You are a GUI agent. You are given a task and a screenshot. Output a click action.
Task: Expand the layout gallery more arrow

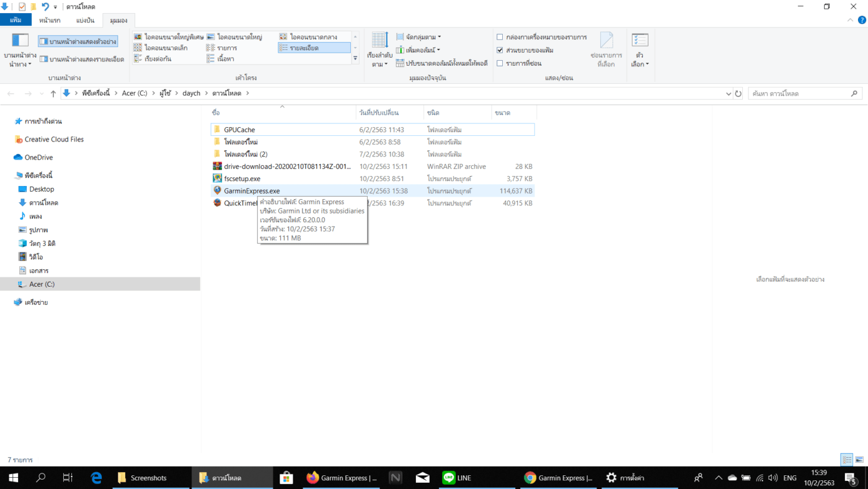(355, 58)
